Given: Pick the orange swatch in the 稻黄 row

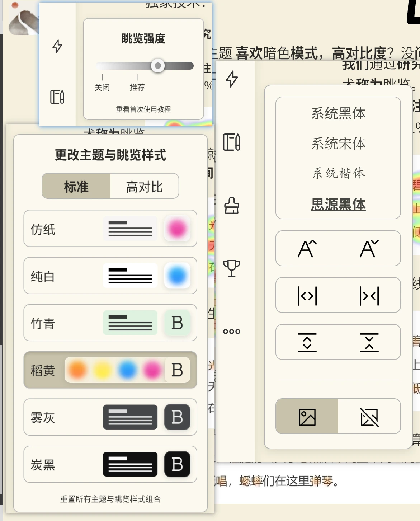Looking at the screenshot, I should [78, 370].
